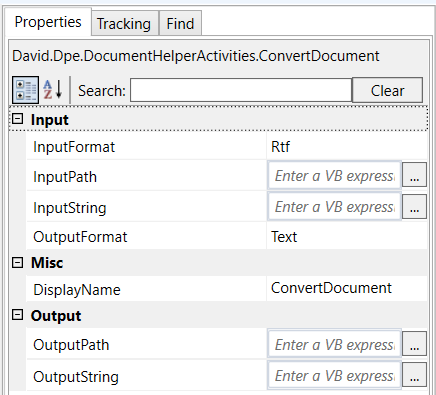
Task: Open expression editor for OutputPath
Action: click(x=414, y=344)
